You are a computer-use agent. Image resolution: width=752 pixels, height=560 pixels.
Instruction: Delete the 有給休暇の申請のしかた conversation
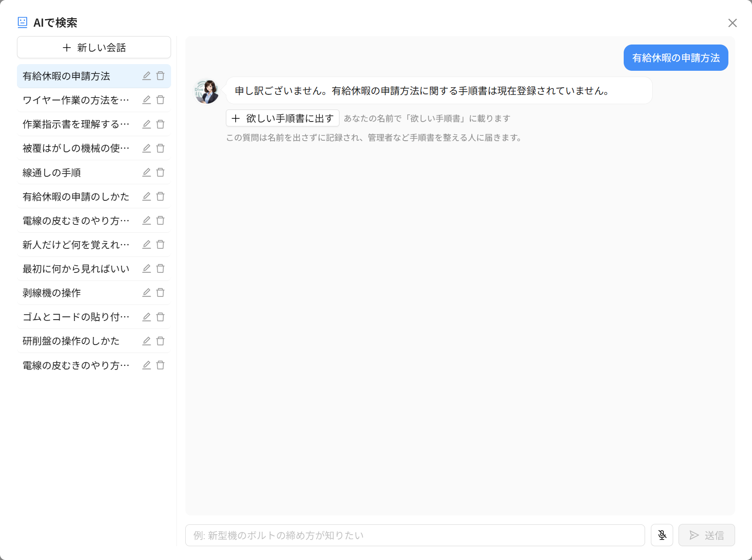(x=160, y=196)
